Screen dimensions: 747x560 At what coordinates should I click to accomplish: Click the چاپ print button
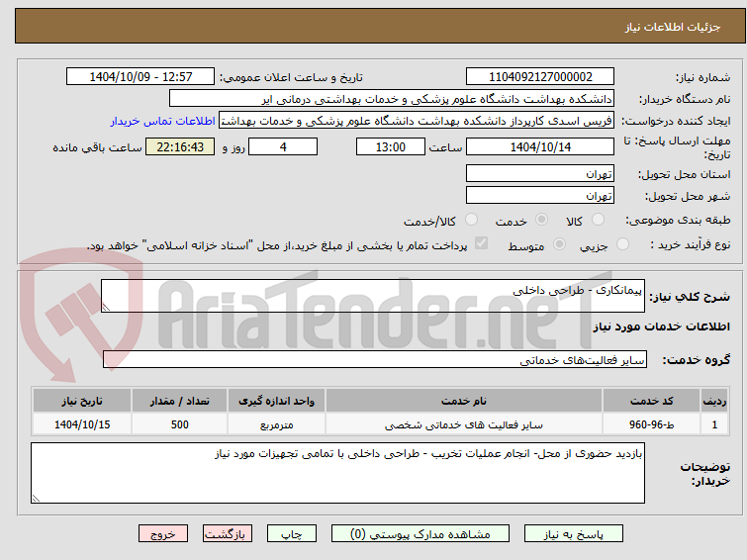[292, 534]
